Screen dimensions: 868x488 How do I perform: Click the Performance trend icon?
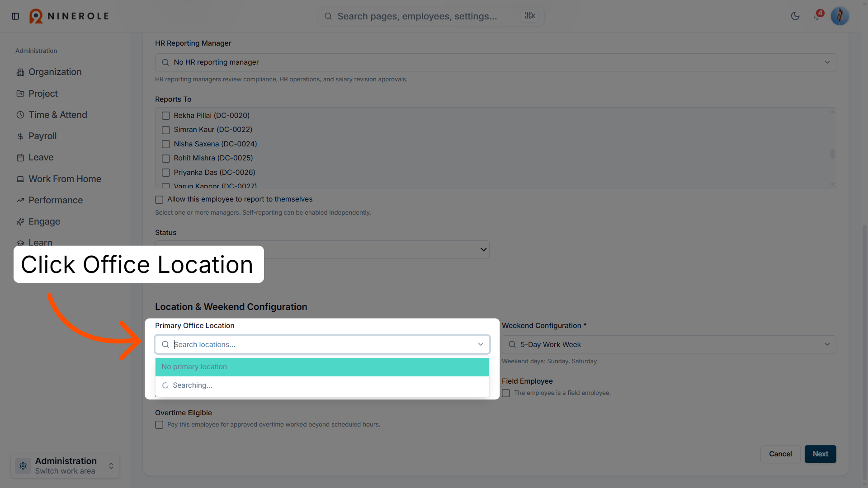click(x=20, y=200)
